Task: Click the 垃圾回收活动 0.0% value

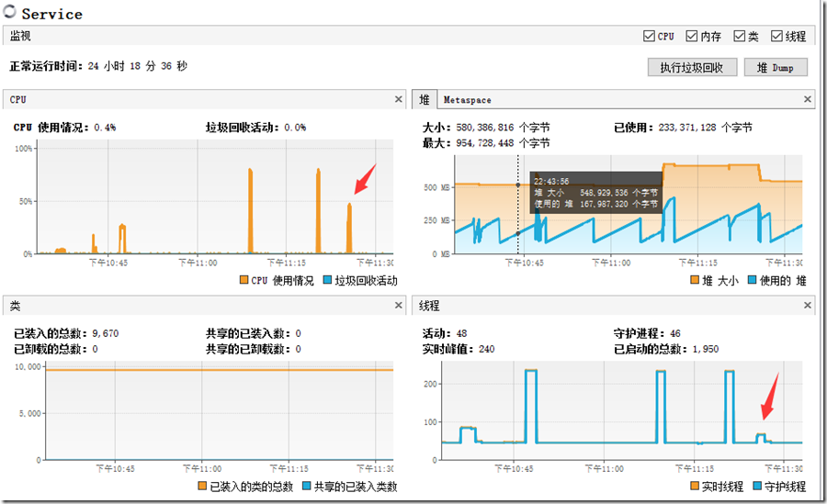Action: [x=295, y=128]
